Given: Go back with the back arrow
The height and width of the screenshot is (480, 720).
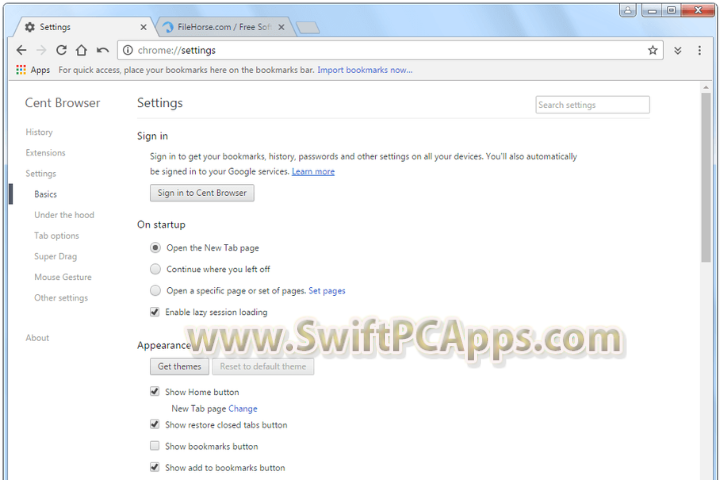Looking at the screenshot, I should click(21, 50).
